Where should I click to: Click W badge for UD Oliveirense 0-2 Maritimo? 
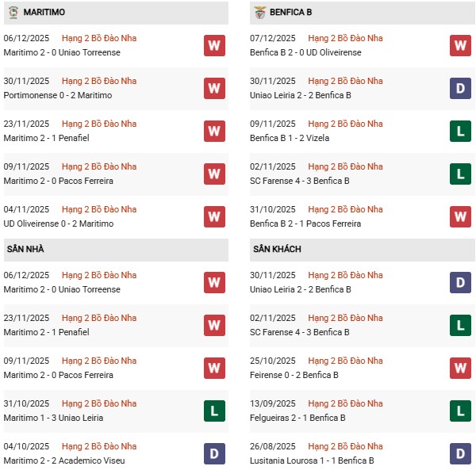pyautogui.click(x=213, y=216)
